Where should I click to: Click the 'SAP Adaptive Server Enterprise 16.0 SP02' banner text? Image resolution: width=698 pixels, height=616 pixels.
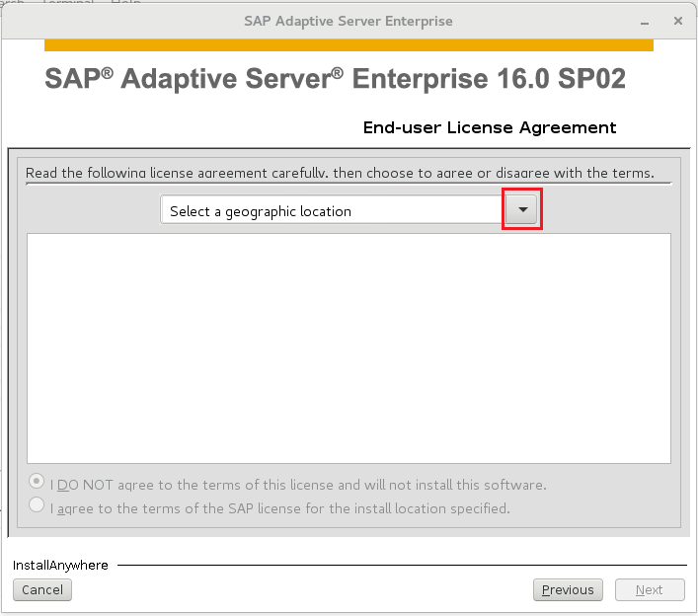tap(336, 79)
